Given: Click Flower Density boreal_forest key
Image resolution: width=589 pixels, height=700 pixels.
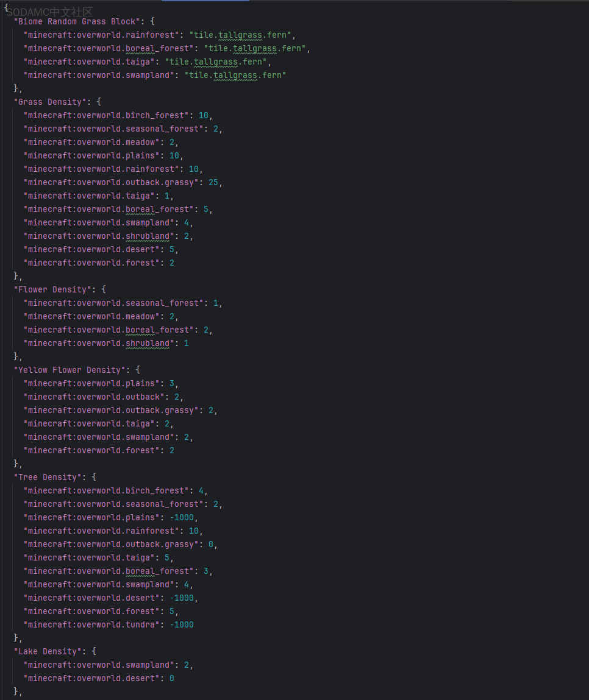Looking at the screenshot, I should tap(109, 330).
